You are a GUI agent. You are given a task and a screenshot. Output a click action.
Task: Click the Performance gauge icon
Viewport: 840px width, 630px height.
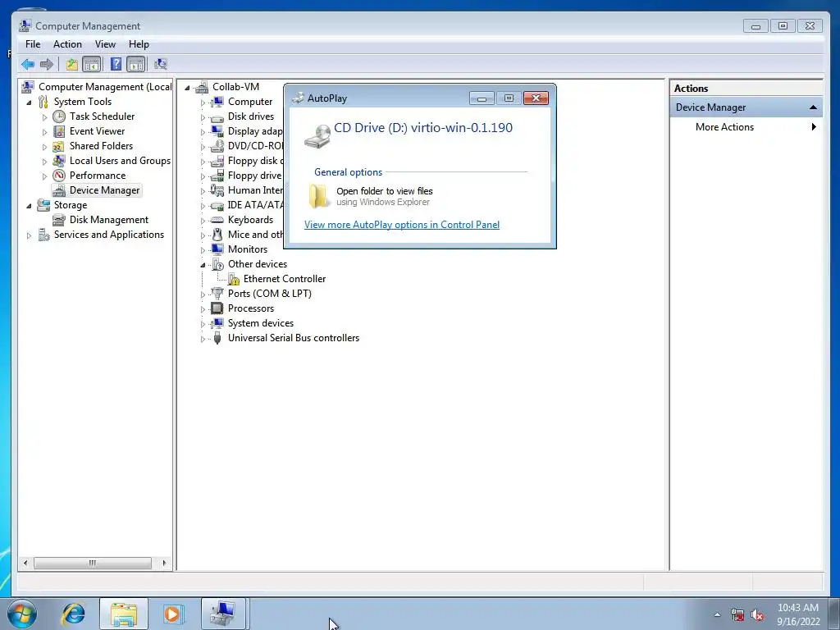coord(59,176)
